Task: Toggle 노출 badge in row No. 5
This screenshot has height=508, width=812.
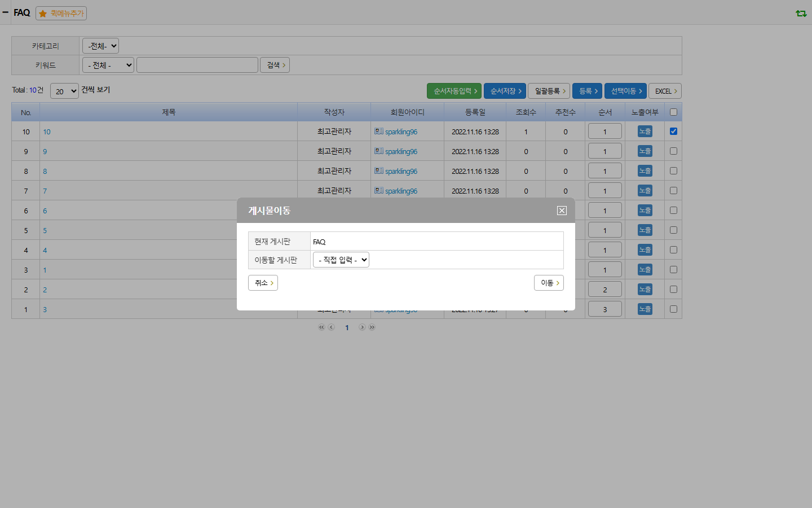Action: [x=645, y=230]
